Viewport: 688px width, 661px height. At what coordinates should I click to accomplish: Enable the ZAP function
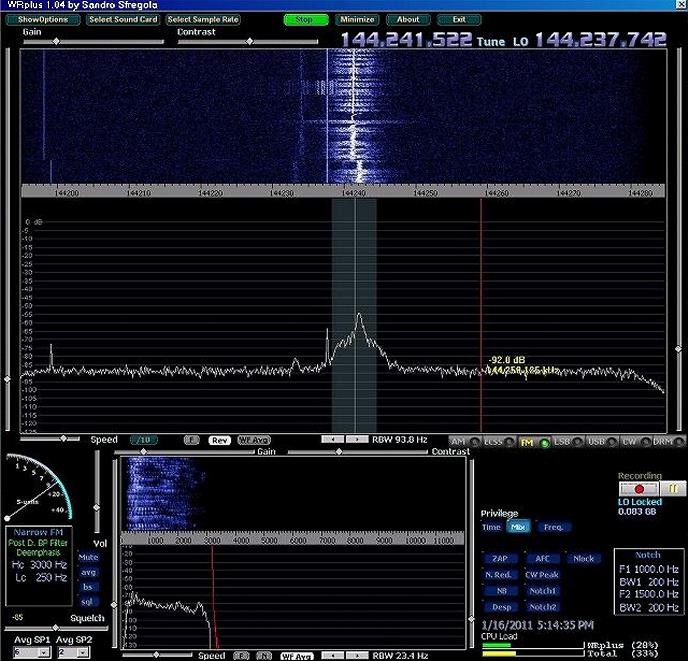click(x=500, y=558)
